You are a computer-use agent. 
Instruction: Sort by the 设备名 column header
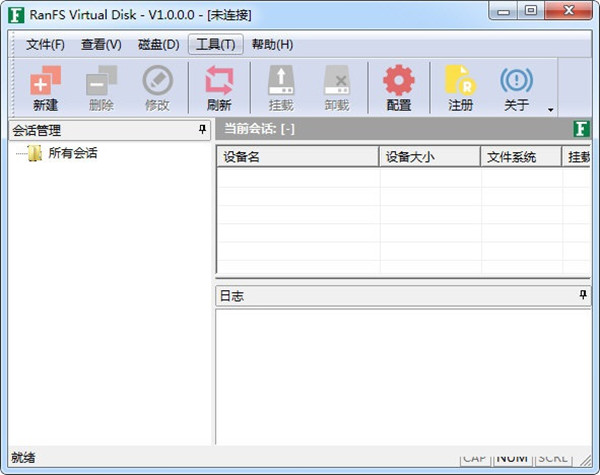(298, 157)
